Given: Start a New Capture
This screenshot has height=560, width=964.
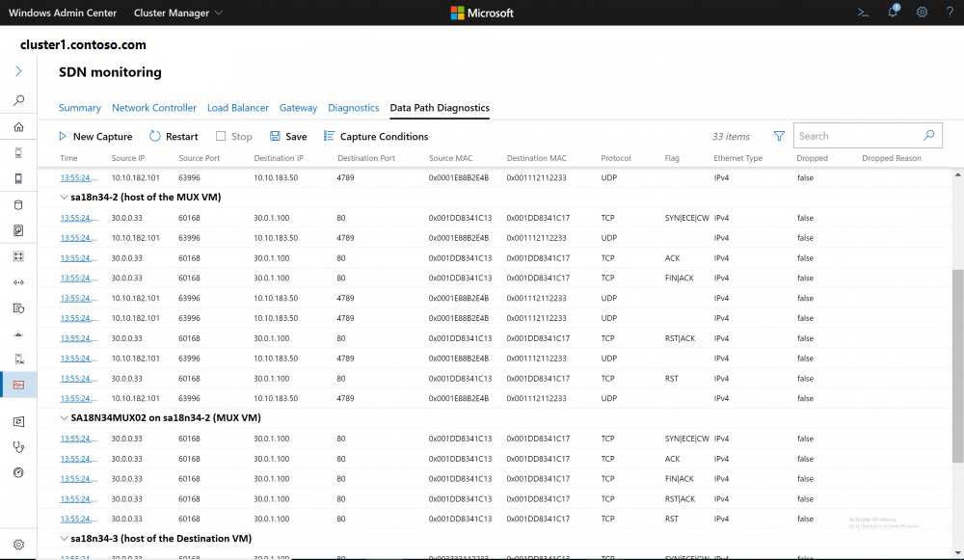Looking at the screenshot, I should click(95, 137).
